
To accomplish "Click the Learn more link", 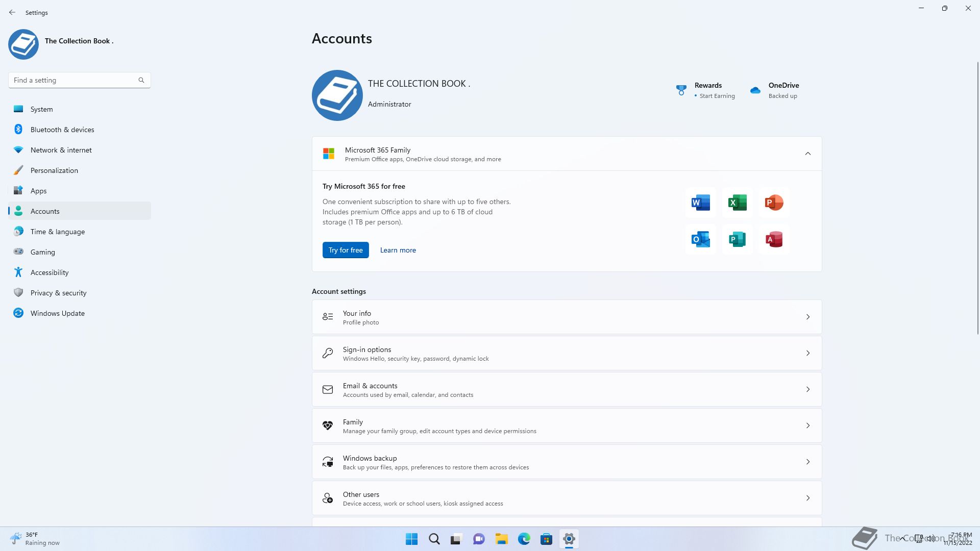I will pos(398,250).
